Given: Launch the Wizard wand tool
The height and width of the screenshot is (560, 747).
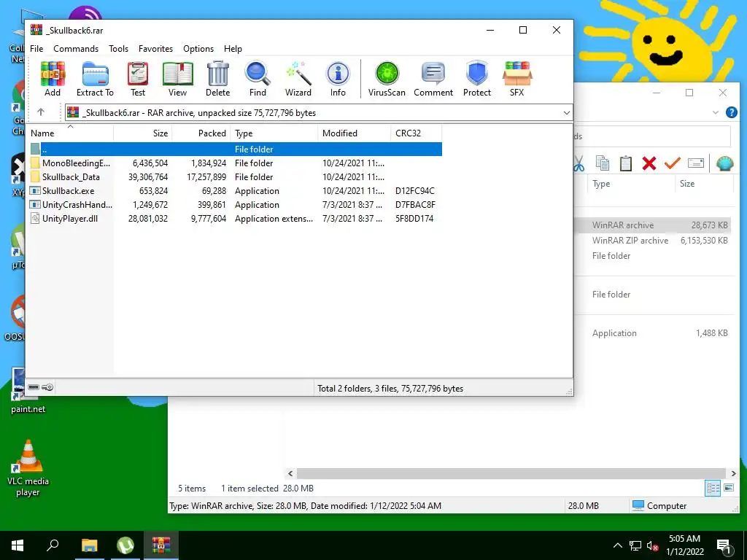Looking at the screenshot, I should pos(298,79).
